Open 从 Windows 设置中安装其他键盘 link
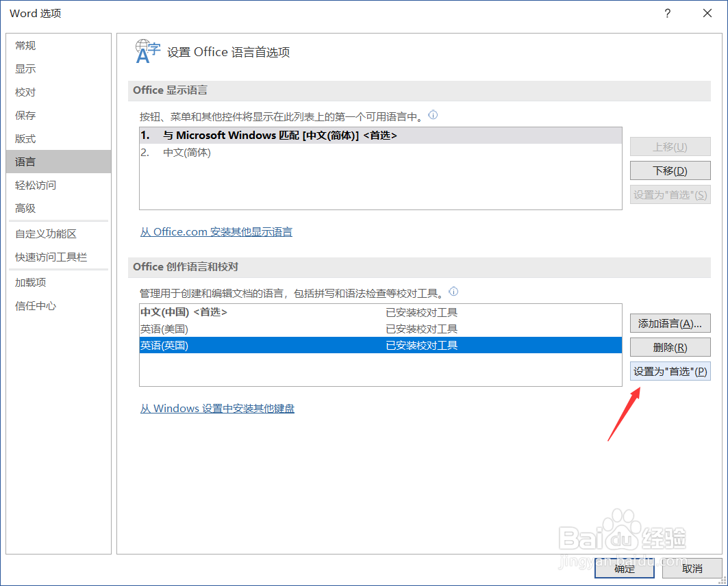The height and width of the screenshot is (586, 728). coord(217,408)
